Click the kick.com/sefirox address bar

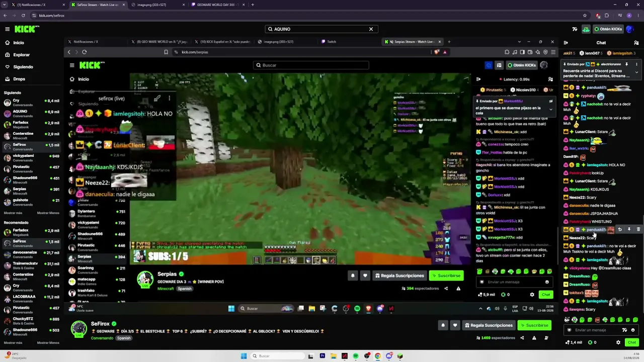(x=302, y=16)
